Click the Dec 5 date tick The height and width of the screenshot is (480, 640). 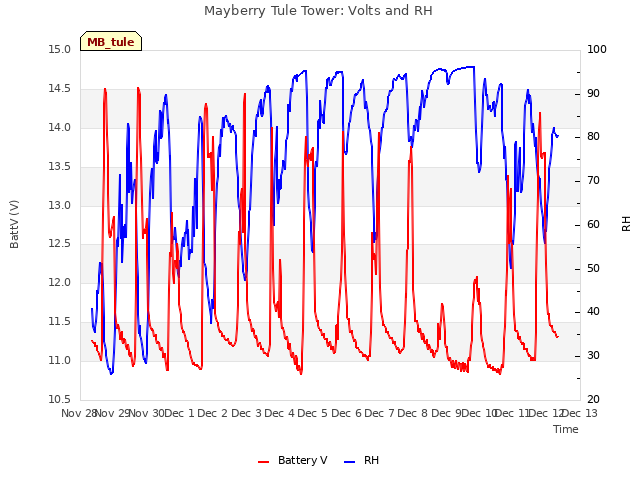[x=313, y=413]
